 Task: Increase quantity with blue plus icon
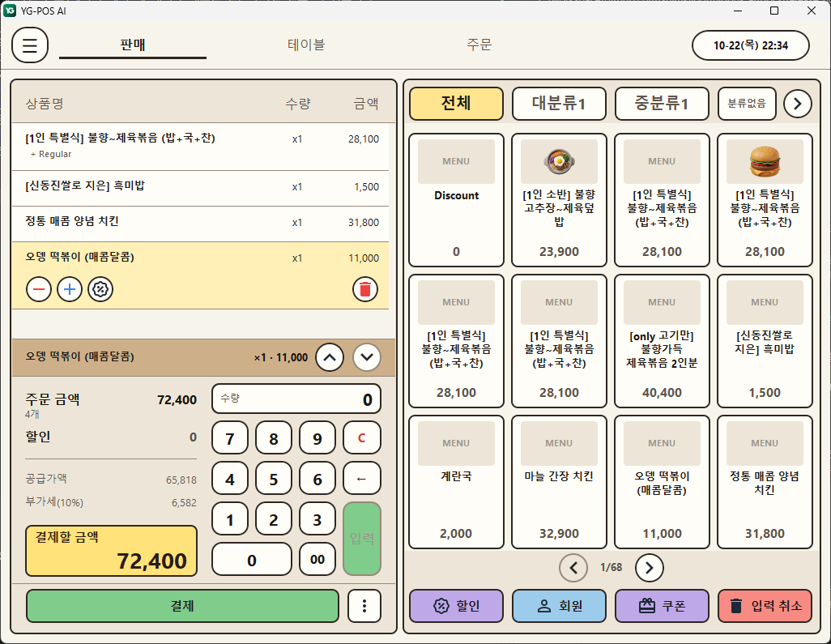click(70, 289)
